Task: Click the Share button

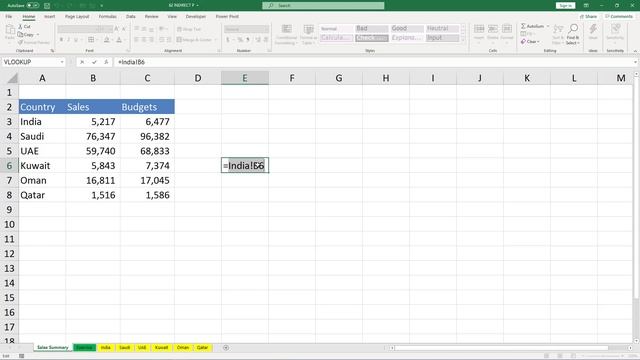Action: tap(589, 16)
